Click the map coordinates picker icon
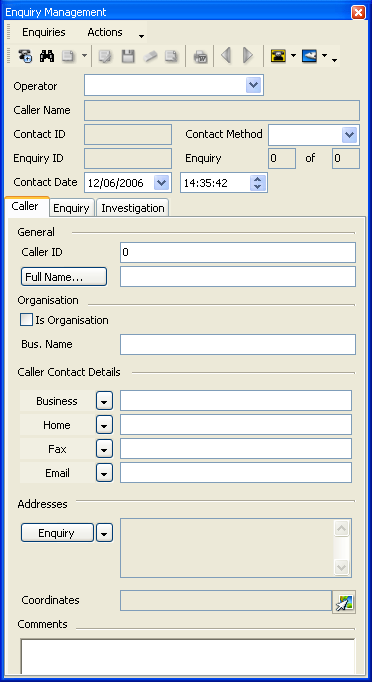 [x=344, y=602]
